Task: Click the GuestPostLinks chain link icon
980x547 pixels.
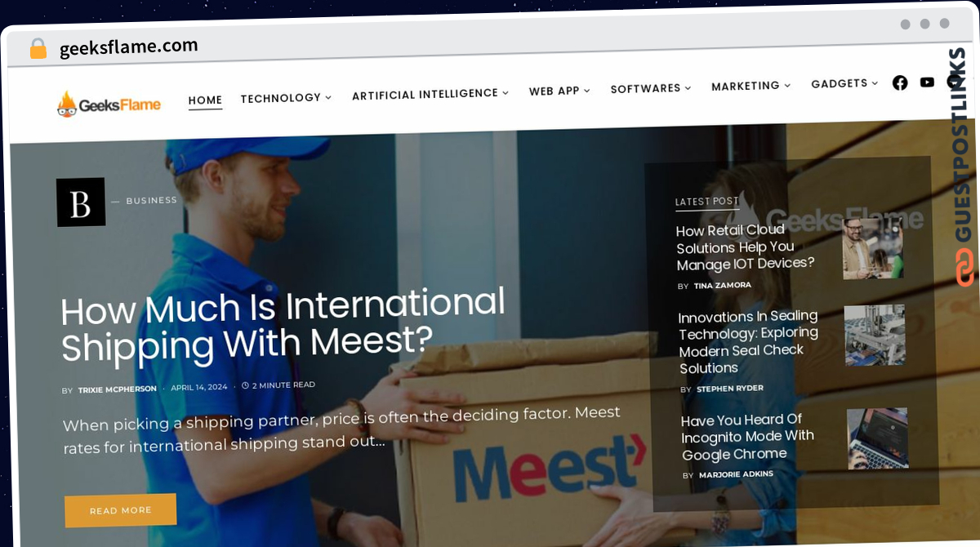Action: pos(965,267)
